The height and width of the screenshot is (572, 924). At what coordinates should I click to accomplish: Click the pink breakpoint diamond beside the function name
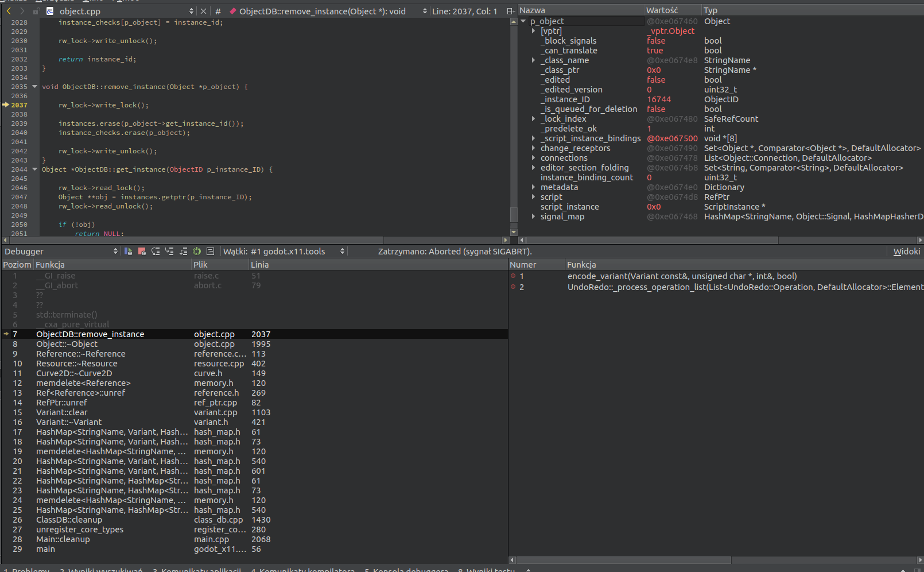233,11
